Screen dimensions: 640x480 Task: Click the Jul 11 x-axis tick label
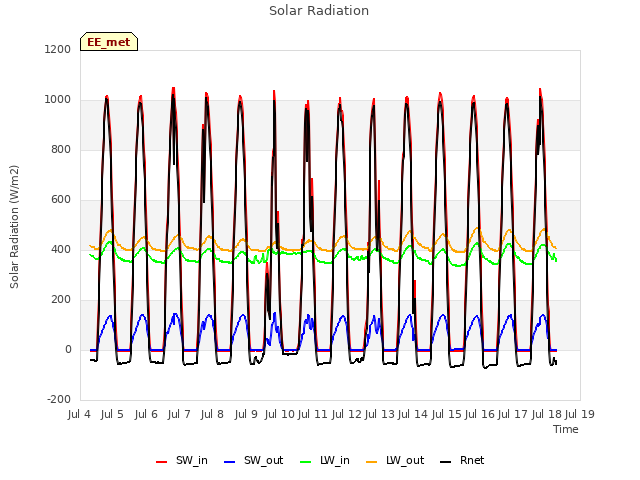[313, 414]
